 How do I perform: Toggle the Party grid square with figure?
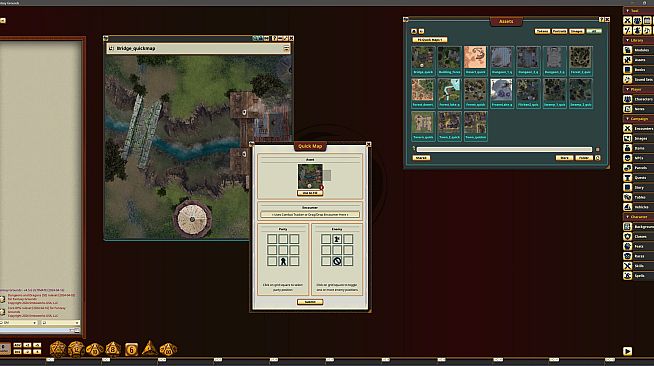click(x=283, y=261)
